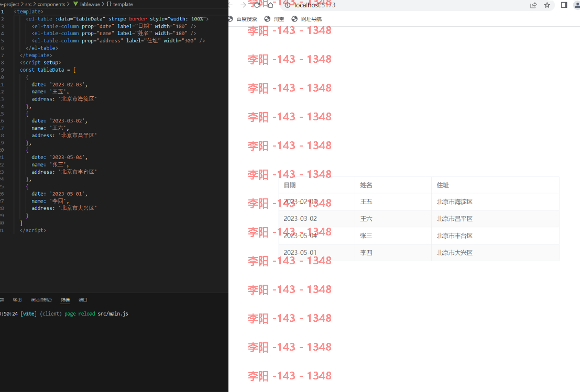Click the 住址 table column header
The width and height of the screenshot is (580, 392).
(495, 185)
